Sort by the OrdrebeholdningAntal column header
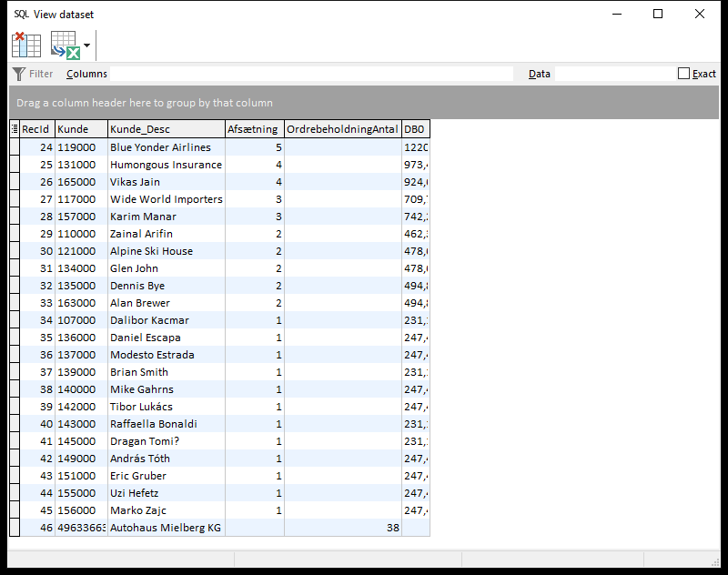Screen dimensions: 728x575 click(x=343, y=129)
